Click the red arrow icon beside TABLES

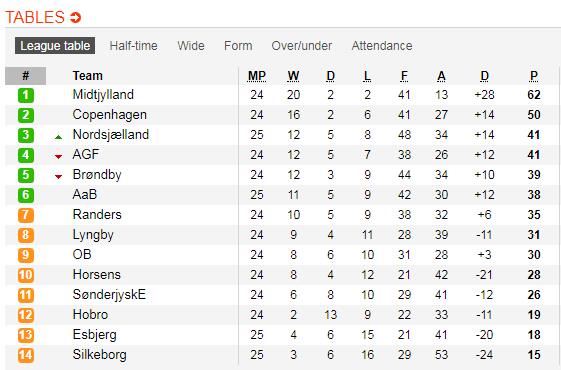coord(75,17)
